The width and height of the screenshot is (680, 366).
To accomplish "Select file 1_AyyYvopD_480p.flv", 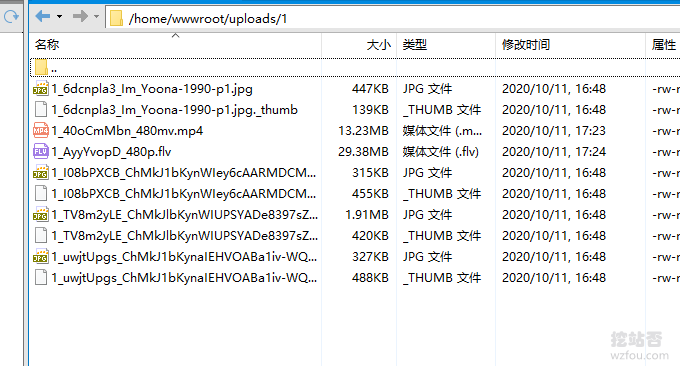I will (111, 152).
